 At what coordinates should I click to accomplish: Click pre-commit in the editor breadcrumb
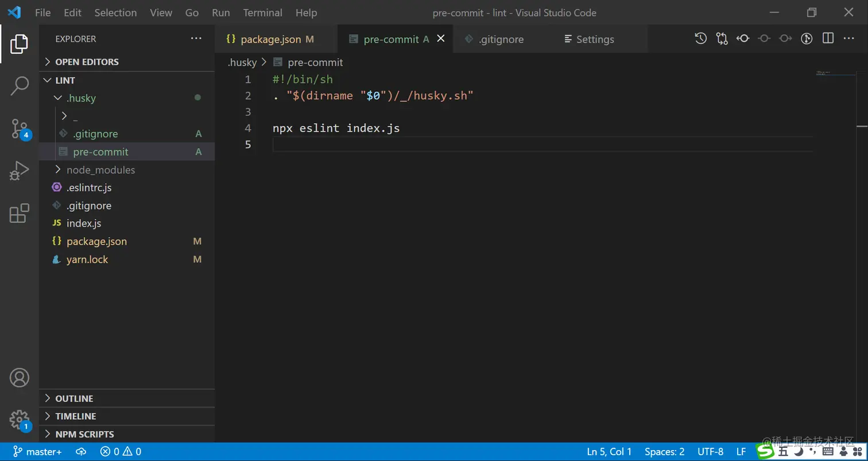pos(315,62)
